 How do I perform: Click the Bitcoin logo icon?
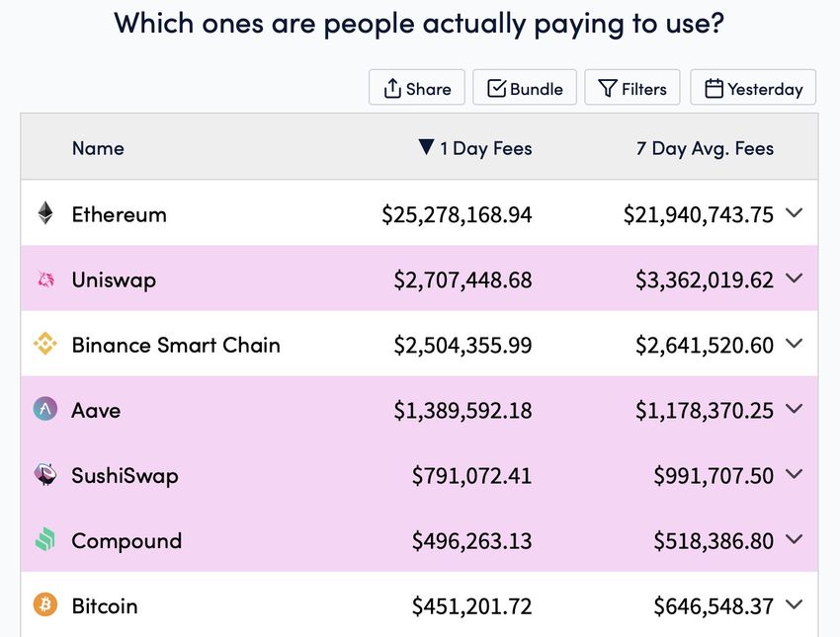point(45,605)
